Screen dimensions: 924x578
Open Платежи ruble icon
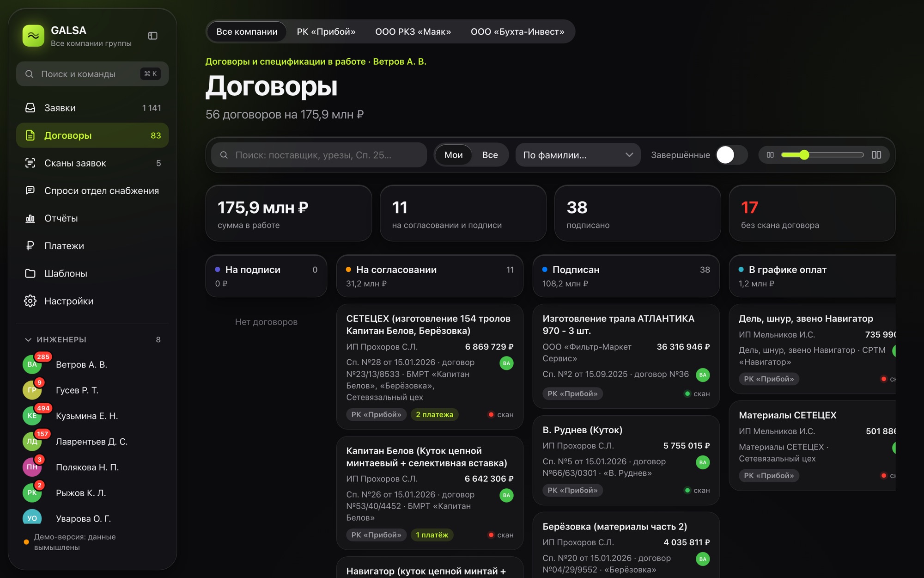coord(30,246)
